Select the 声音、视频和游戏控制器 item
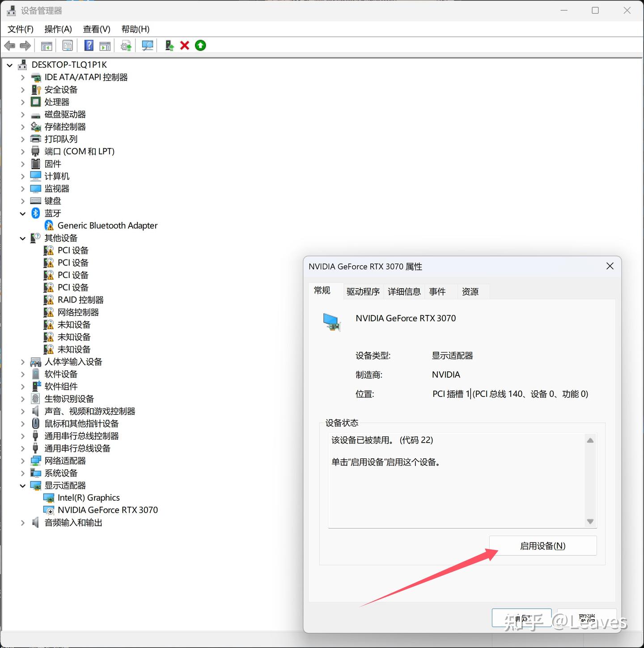This screenshot has width=644, height=648. tap(90, 411)
